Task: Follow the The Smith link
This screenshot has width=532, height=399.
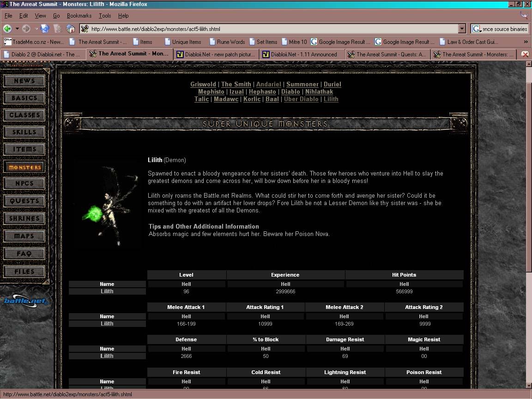Action: (236, 84)
